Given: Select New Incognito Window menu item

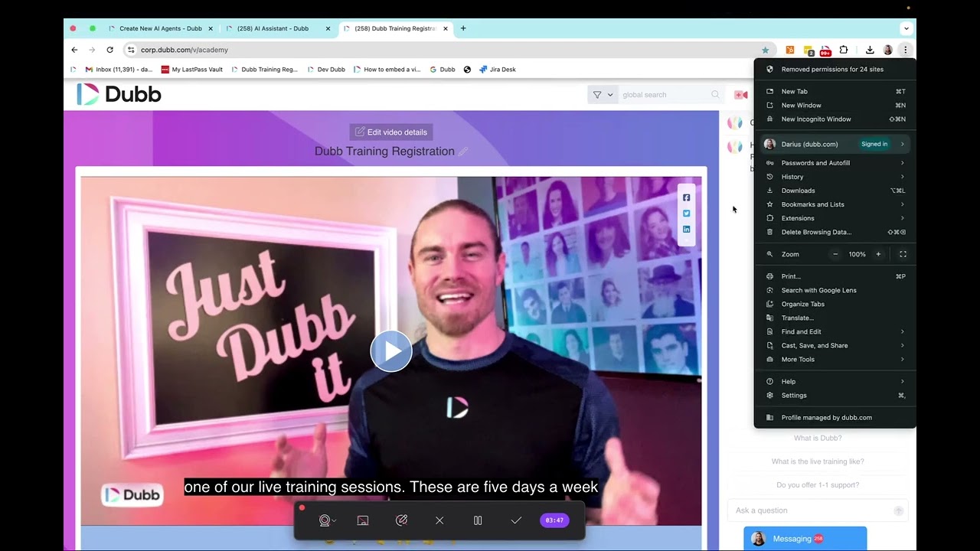Looking at the screenshot, I should pyautogui.click(x=835, y=119).
